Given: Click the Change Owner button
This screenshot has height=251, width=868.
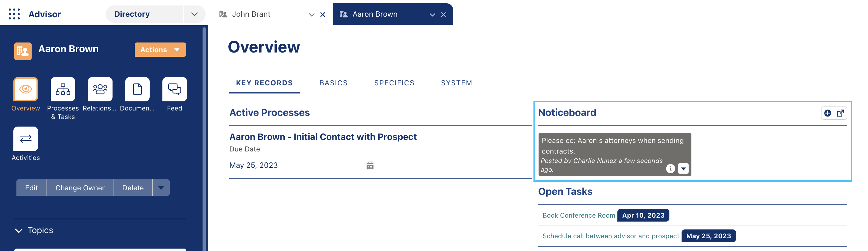Looking at the screenshot, I should point(80,188).
